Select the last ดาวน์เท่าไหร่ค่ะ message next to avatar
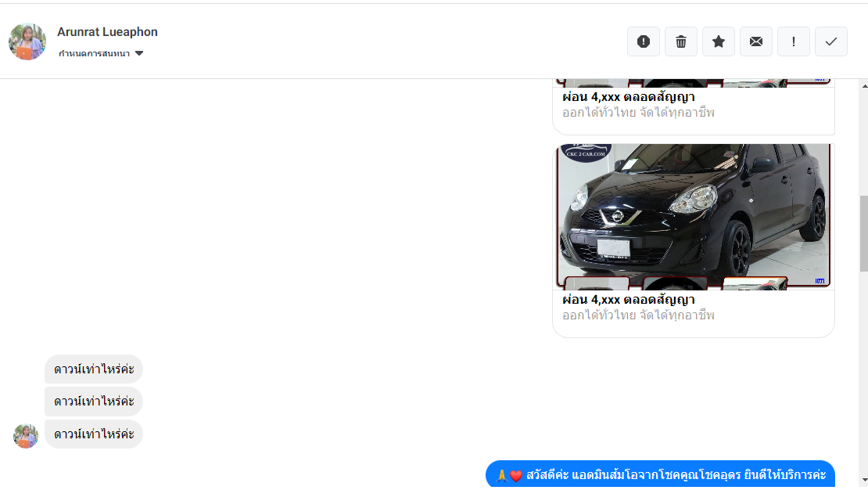The image size is (868, 490). (94, 434)
